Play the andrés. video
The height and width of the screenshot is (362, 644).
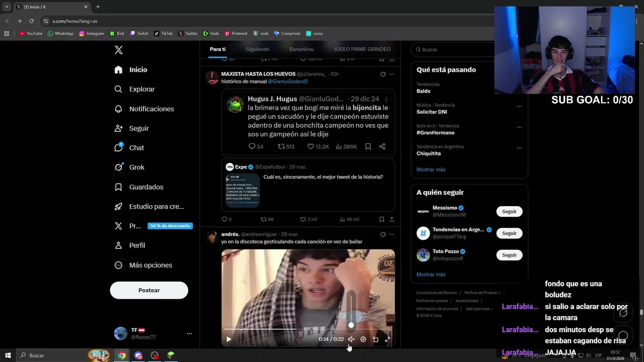[229, 339]
